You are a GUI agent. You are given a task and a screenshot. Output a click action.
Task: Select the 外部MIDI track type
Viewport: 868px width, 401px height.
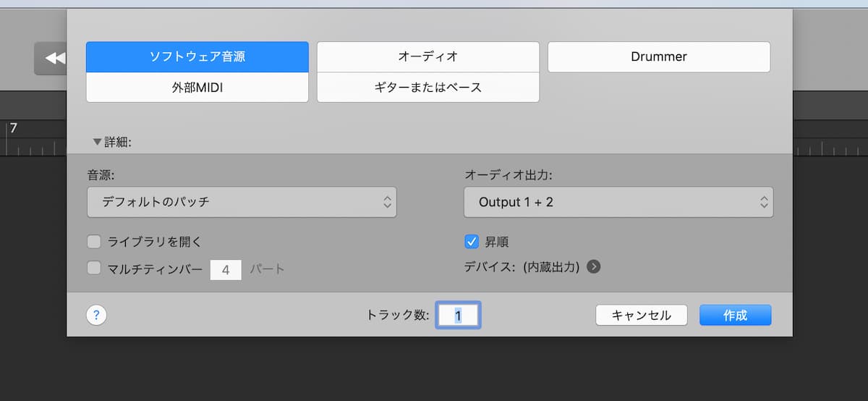(x=197, y=88)
